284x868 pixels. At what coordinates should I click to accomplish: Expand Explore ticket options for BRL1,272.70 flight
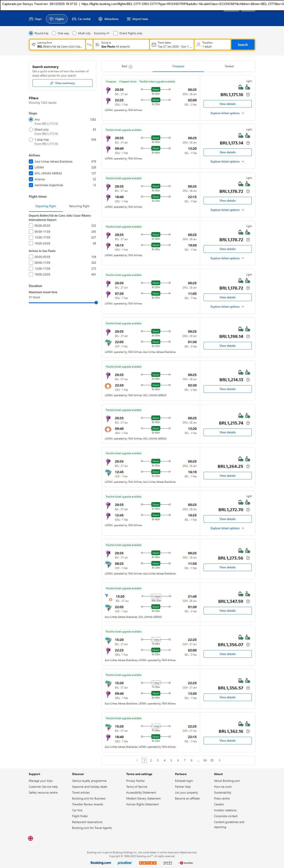point(227,528)
